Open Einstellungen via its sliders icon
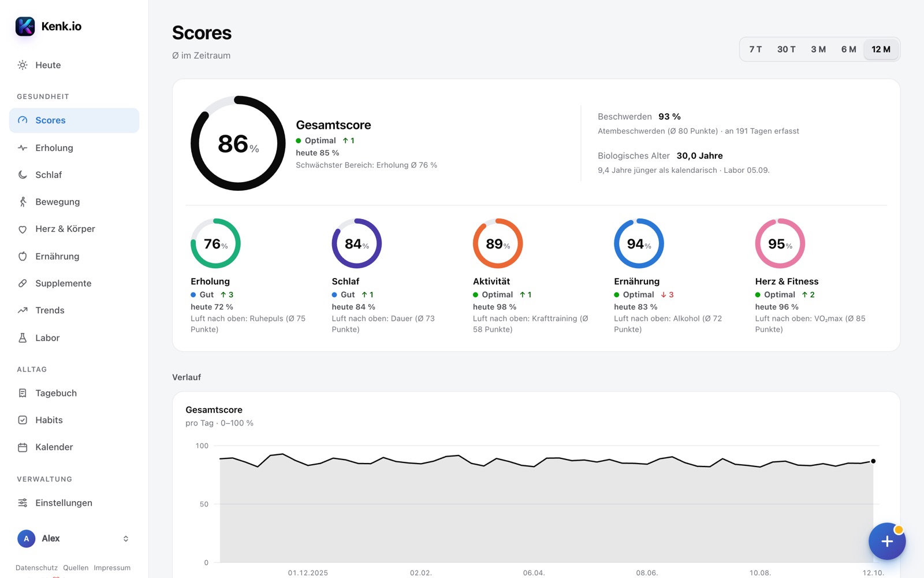This screenshot has width=924, height=578. pyautogui.click(x=23, y=503)
